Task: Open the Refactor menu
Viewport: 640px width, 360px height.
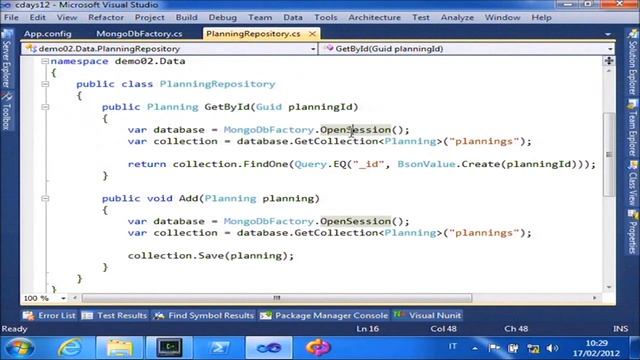Action: [x=106, y=18]
